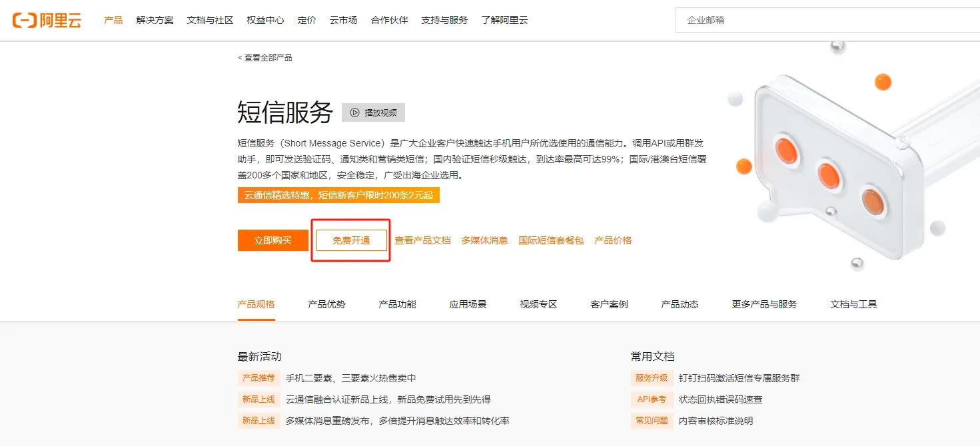The height and width of the screenshot is (446, 980).
Task: Open 手机二要素、三要素火热售卖中 activity
Action: (350, 378)
